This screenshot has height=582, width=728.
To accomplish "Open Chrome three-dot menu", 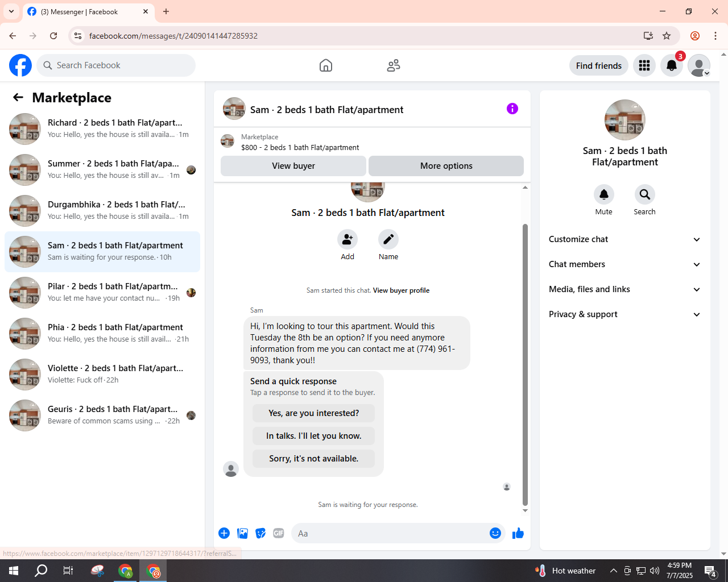I will pyautogui.click(x=715, y=36).
